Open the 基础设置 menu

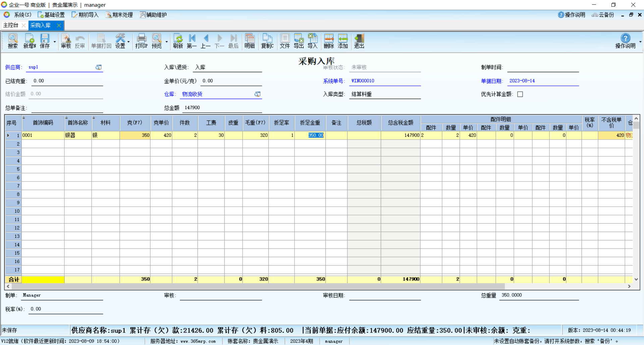[x=51, y=15]
